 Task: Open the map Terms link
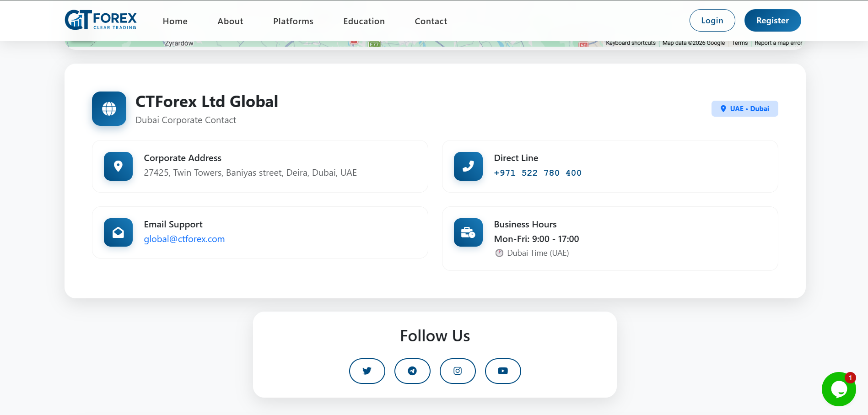pyautogui.click(x=739, y=43)
